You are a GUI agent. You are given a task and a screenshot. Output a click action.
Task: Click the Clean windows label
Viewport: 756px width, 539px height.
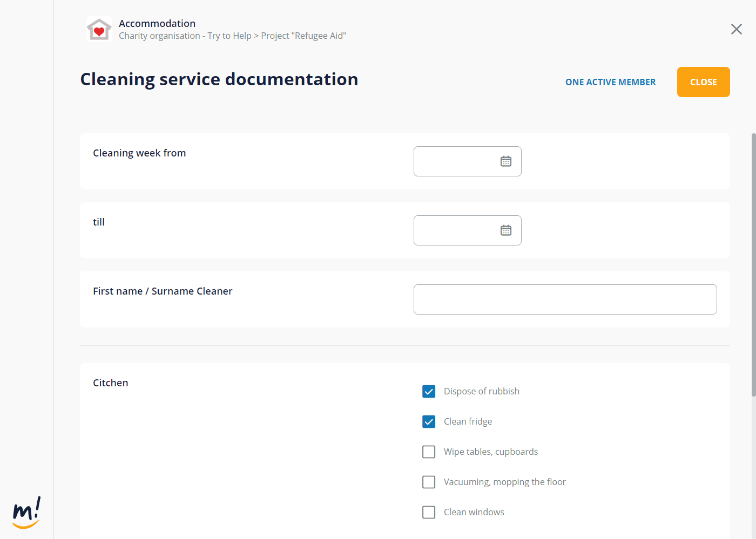pyautogui.click(x=474, y=512)
